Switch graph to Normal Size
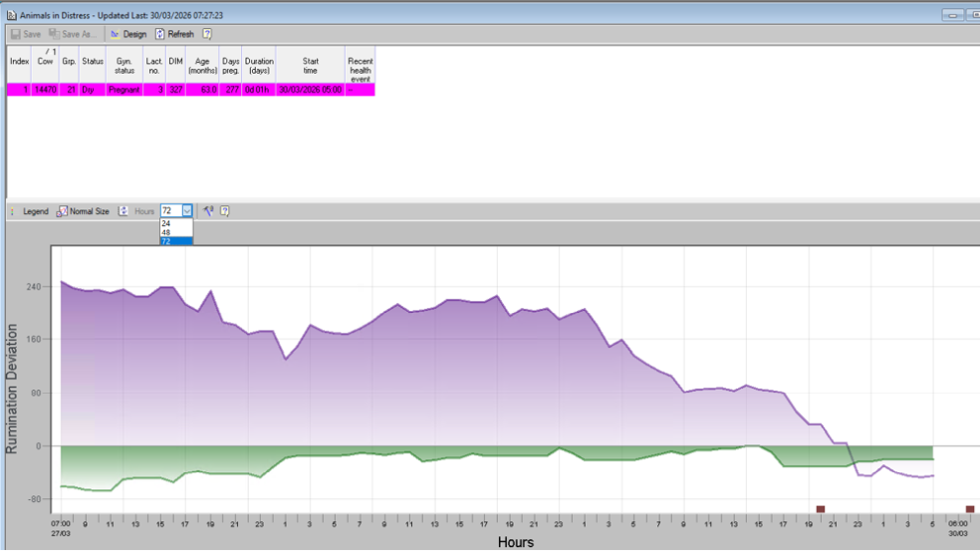 [x=83, y=211]
